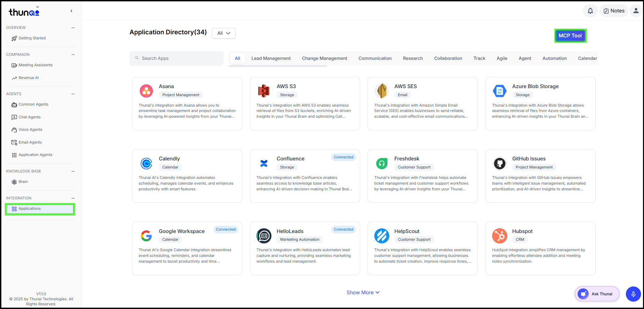
Task: Click the Asana app logo
Action: pos(146,91)
